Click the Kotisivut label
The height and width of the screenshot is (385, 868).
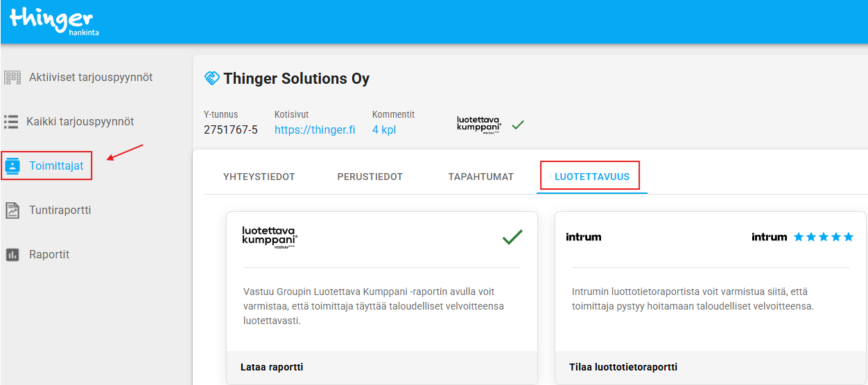tap(292, 114)
